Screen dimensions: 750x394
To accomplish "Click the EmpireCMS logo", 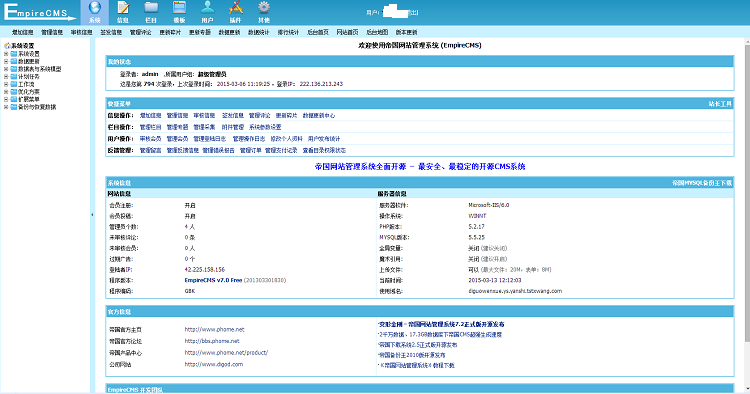I will [x=39, y=12].
